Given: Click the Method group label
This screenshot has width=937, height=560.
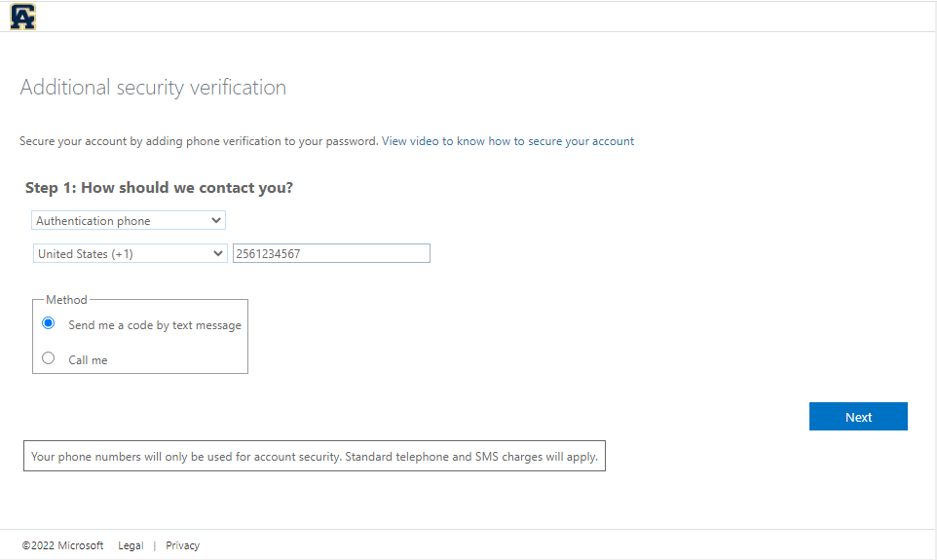Looking at the screenshot, I should point(66,299).
